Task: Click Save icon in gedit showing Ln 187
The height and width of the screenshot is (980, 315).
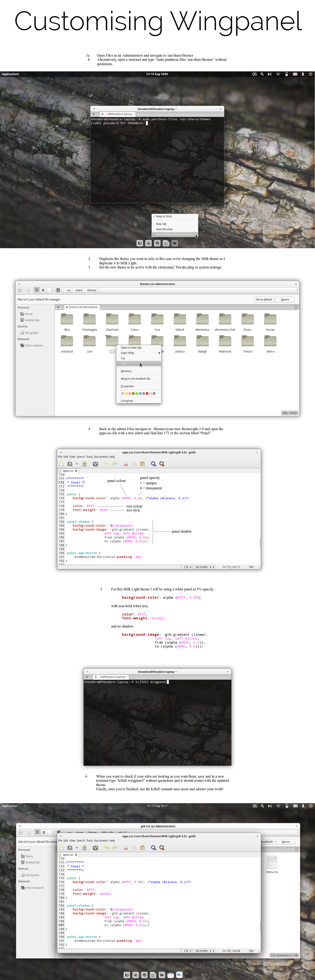Action: pyautogui.click(x=85, y=848)
